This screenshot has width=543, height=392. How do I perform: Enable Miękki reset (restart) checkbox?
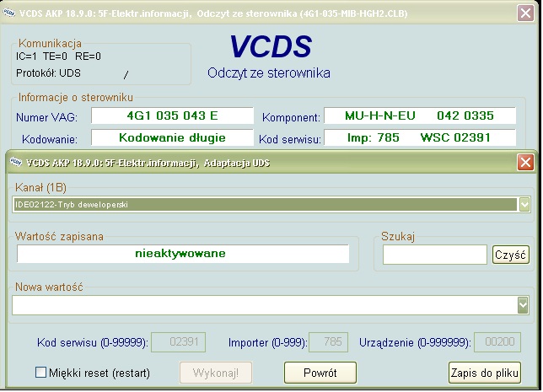(40, 373)
